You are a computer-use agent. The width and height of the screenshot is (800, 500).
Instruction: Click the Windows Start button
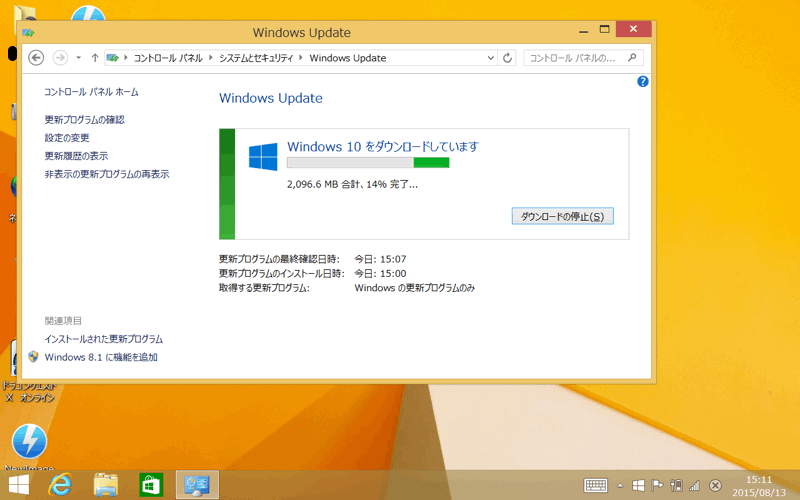point(18,485)
